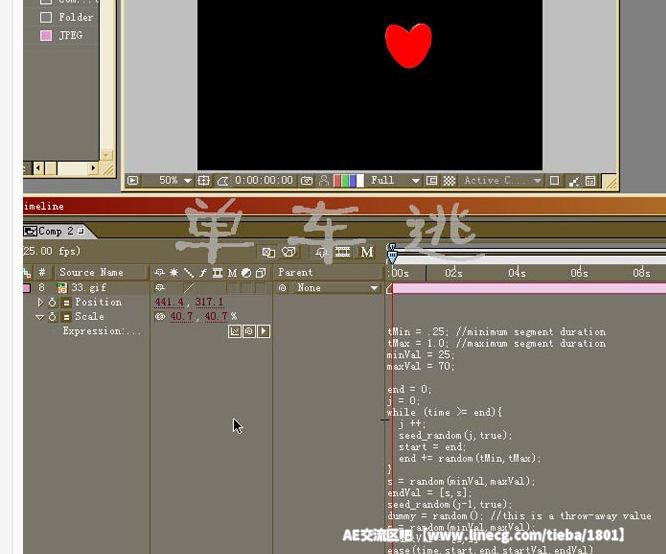666x554 pixels.
Task: Click the layer number # column header
Action: (x=42, y=272)
